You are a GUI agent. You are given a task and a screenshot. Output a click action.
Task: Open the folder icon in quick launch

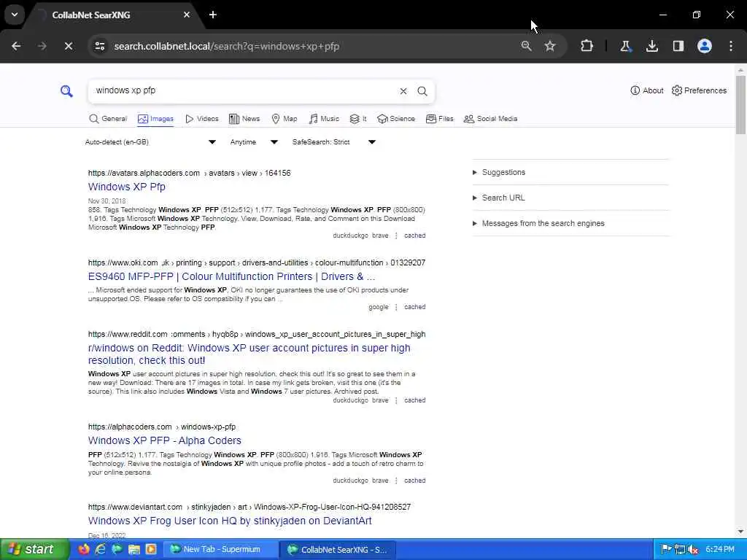pyautogui.click(x=134, y=550)
